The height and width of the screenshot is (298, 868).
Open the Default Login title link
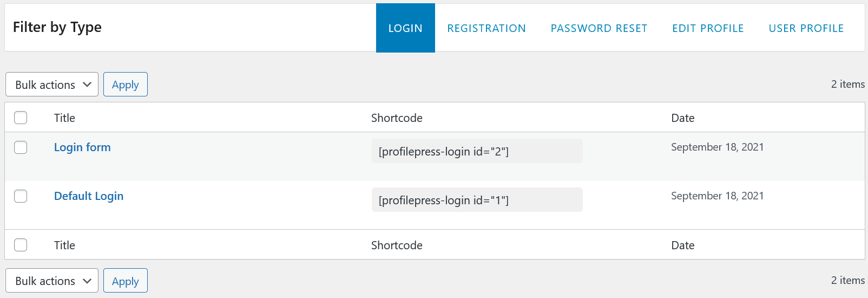pyautogui.click(x=89, y=196)
